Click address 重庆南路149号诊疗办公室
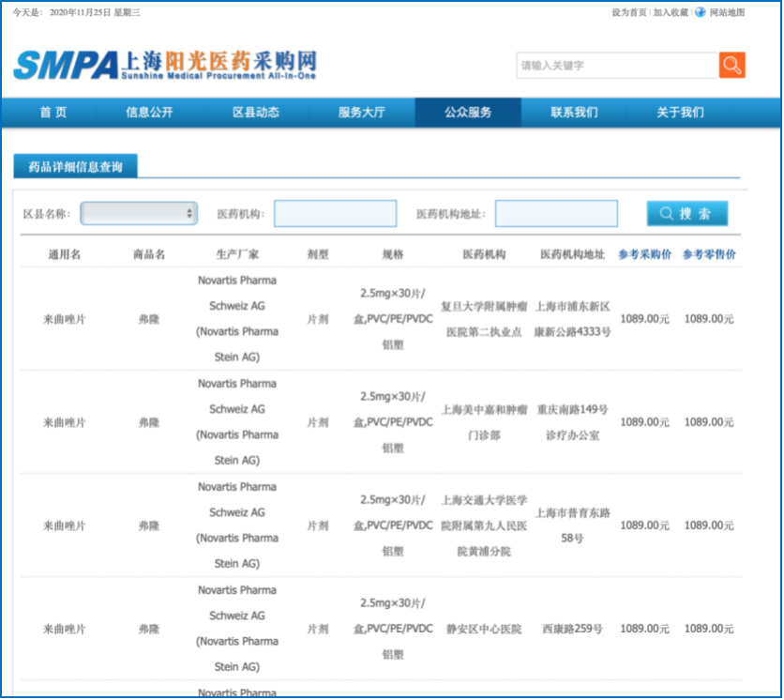The width and height of the screenshot is (784, 700). pyautogui.click(x=572, y=422)
